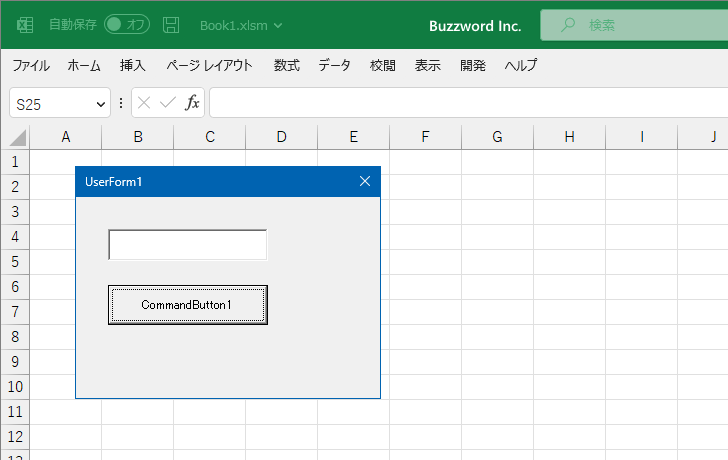Image resolution: width=728 pixels, height=460 pixels.
Task: Click the Select All corner triangle
Action: click(x=17, y=137)
